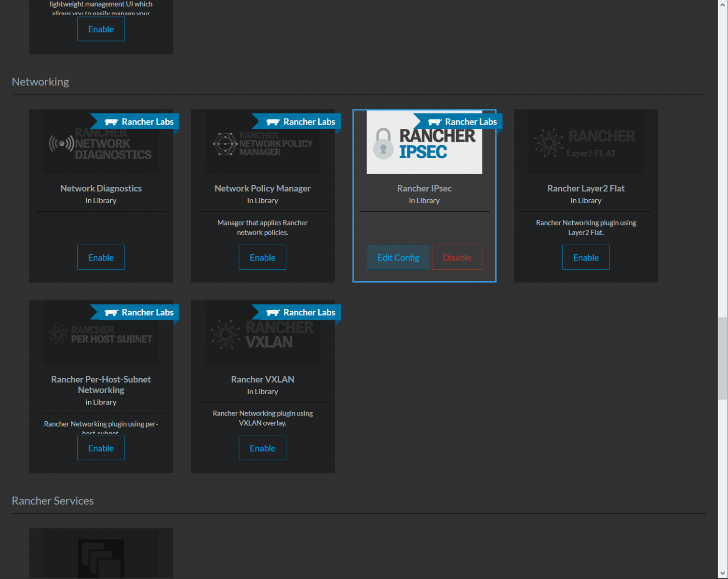
Task: Click the scrollbar up arrow
Action: click(722, 4)
